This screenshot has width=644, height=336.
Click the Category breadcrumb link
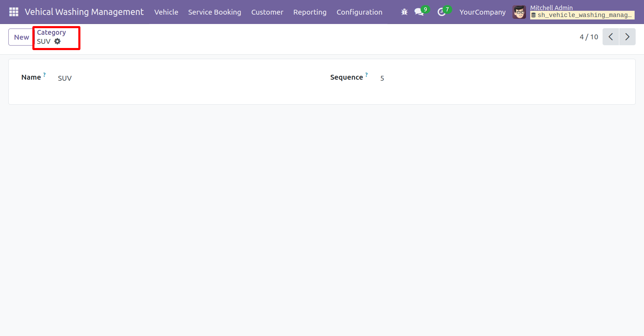pyautogui.click(x=51, y=32)
